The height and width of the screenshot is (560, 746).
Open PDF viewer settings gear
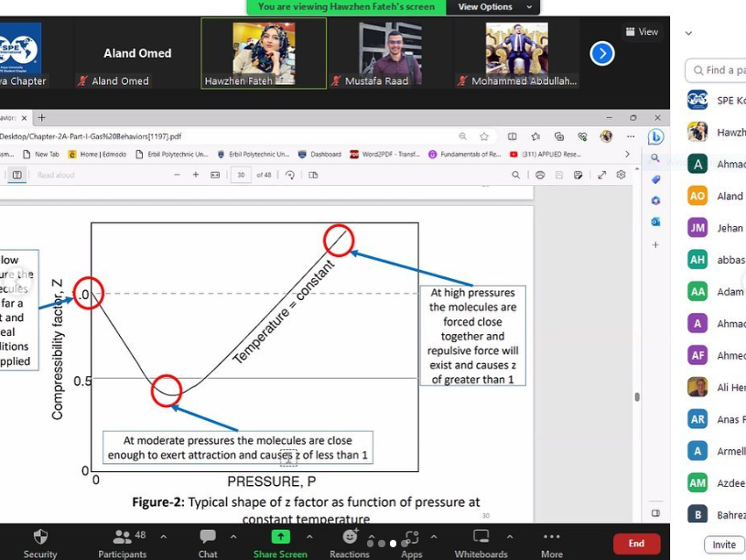coord(621,175)
